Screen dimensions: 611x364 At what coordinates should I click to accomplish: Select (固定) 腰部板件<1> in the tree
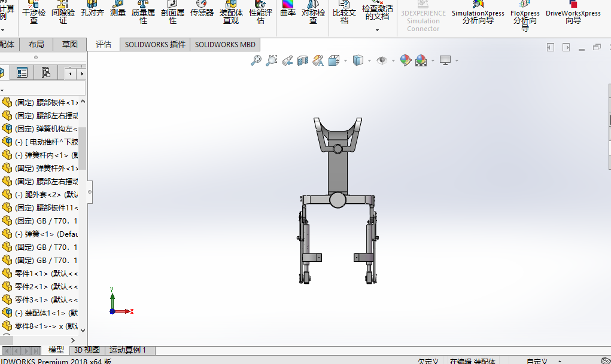[39, 103]
